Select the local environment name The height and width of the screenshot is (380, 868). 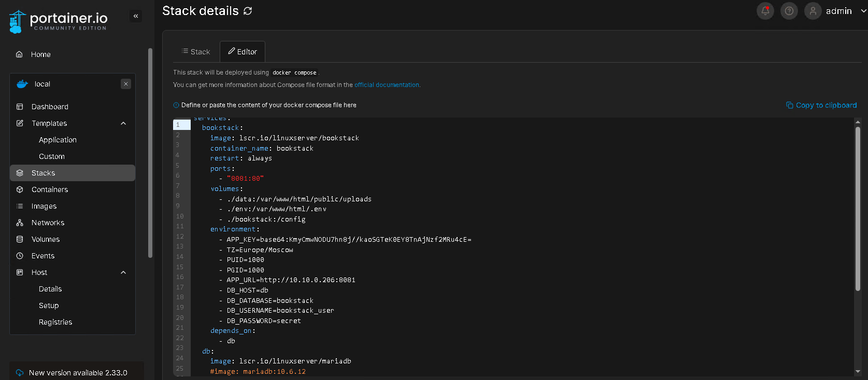coord(42,84)
